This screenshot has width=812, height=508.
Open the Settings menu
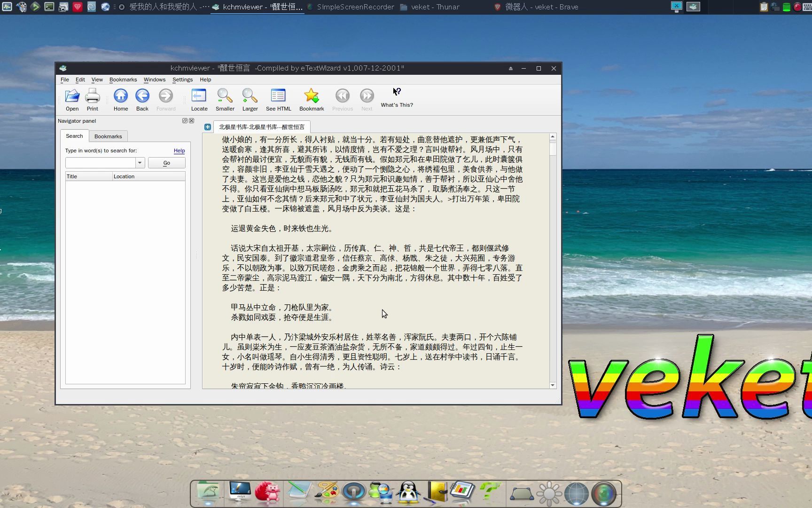pyautogui.click(x=182, y=79)
